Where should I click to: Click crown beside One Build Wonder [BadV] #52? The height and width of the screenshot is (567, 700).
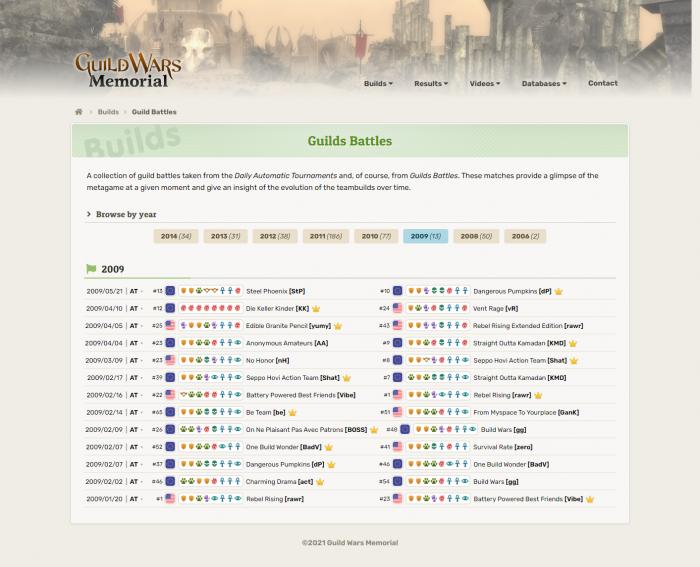[329, 447]
